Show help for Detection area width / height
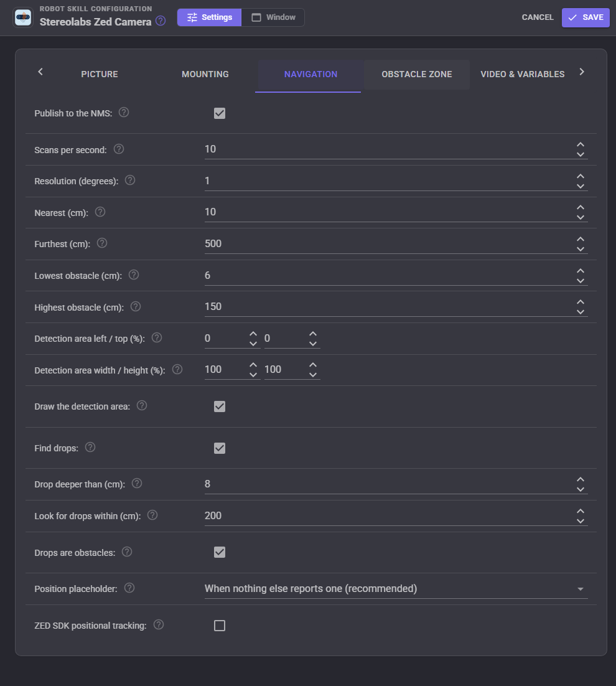This screenshot has width=616, height=686. click(177, 370)
